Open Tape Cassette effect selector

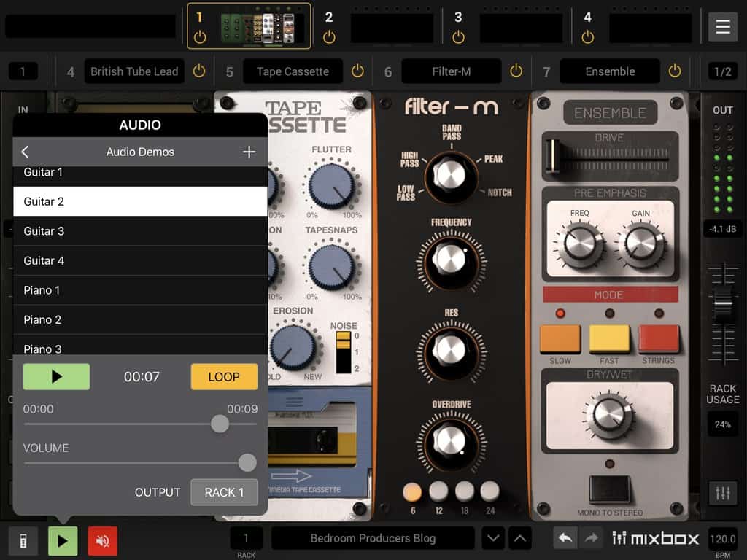tap(293, 71)
